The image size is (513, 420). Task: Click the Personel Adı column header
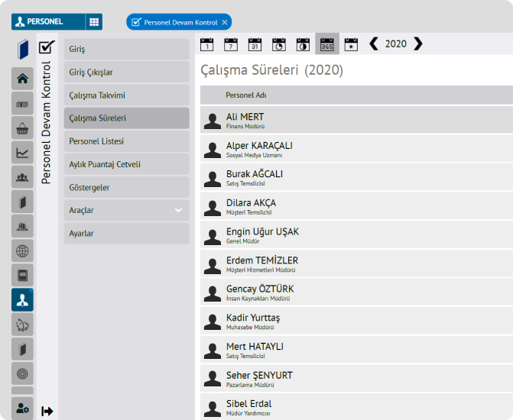click(x=246, y=95)
